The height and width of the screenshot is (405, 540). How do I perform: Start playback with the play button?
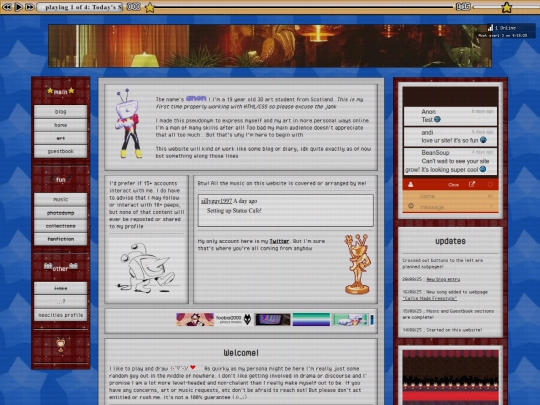coord(19,7)
